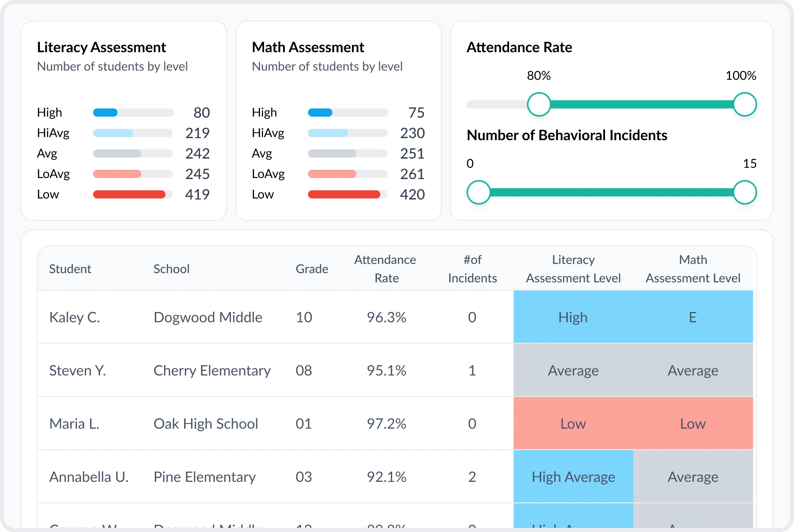The image size is (794, 532).
Task: Click Kaley C.'s High literacy level cell
Action: 573,317
